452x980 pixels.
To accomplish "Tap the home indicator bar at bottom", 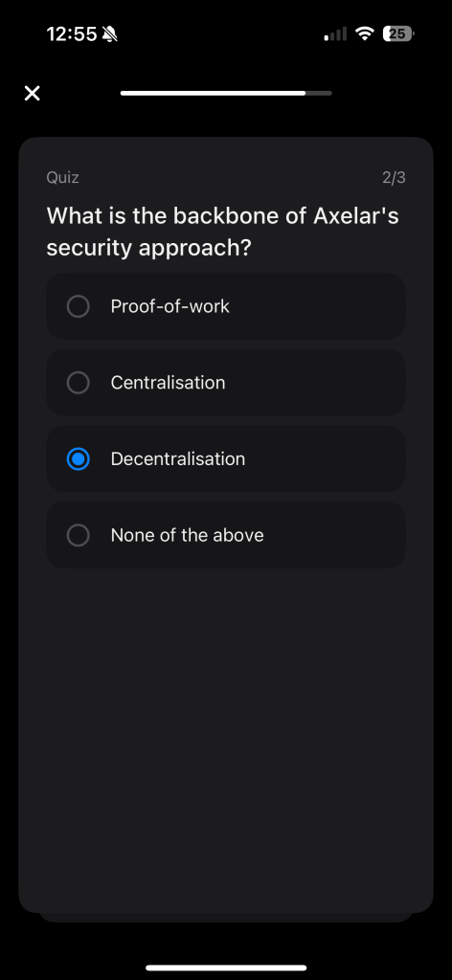I will (226, 968).
